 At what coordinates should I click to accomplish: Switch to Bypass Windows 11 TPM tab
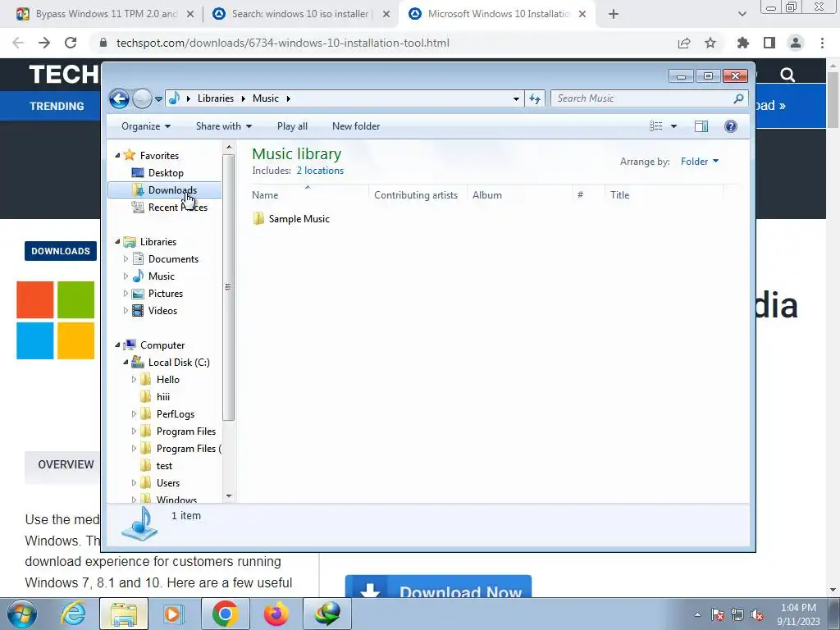pyautogui.click(x=106, y=14)
